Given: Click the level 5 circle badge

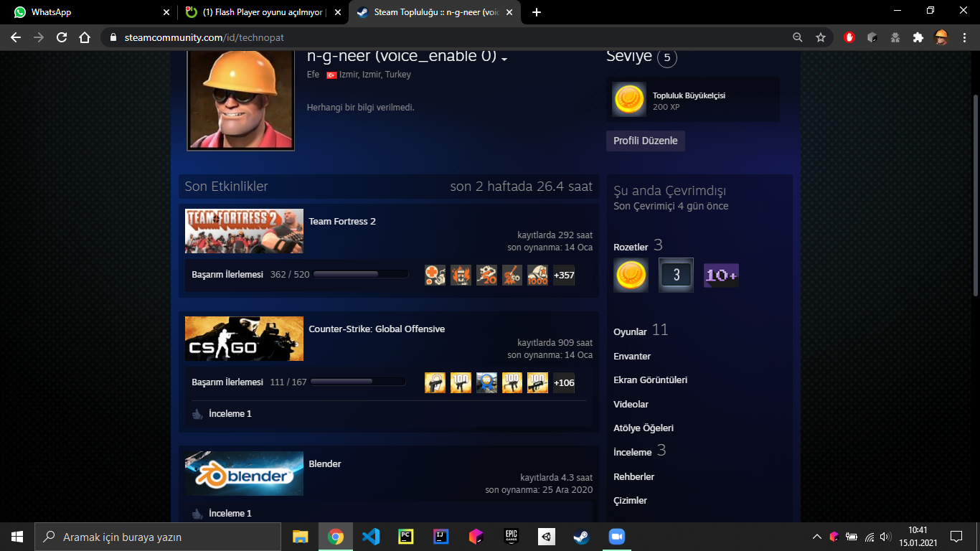Looking at the screenshot, I should 667,58.
